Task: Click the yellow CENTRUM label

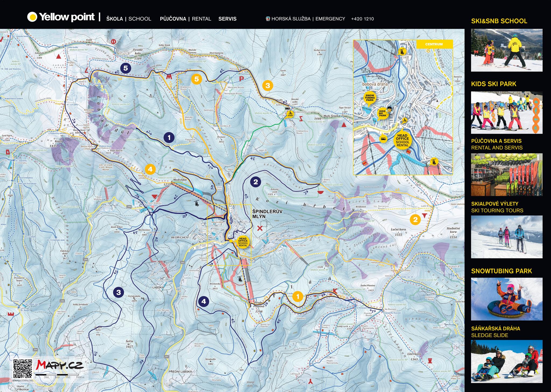Action: (x=434, y=44)
